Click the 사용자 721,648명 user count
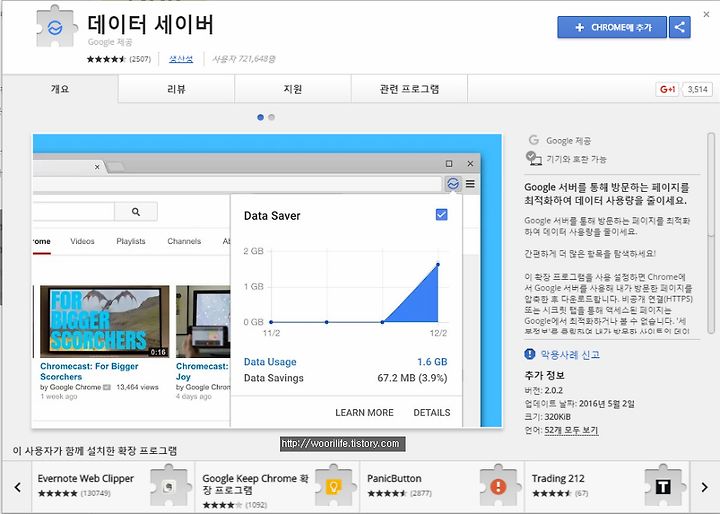720x514 pixels. 243,59
